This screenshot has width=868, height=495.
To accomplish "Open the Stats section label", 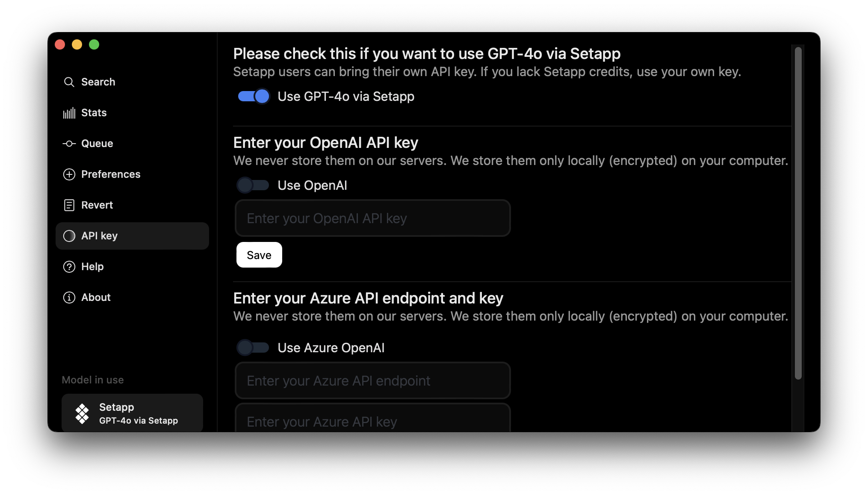I will tap(94, 113).
